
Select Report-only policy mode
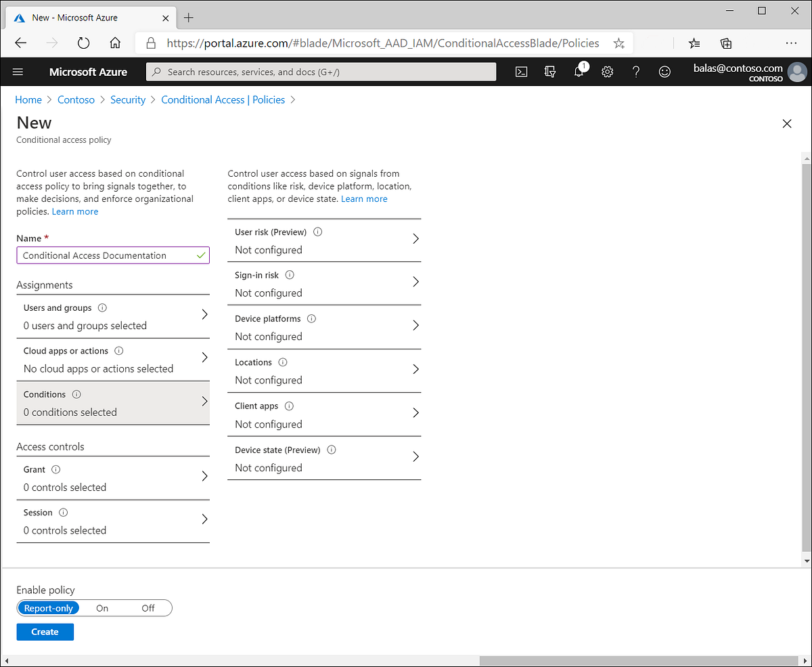(x=48, y=607)
